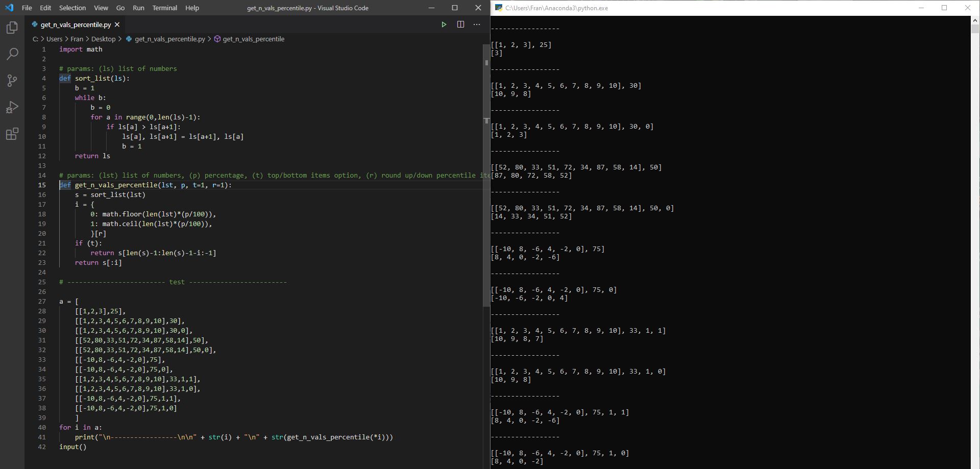Open the Edit menu
Image resolution: width=980 pixels, height=469 pixels.
pyautogui.click(x=45, y=8)
